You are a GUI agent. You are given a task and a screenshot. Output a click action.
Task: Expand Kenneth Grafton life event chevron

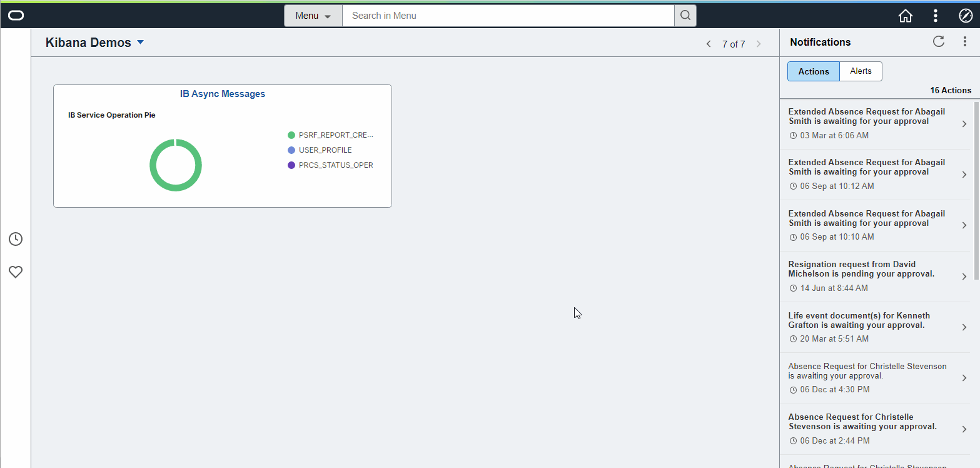tap(964, 327)
